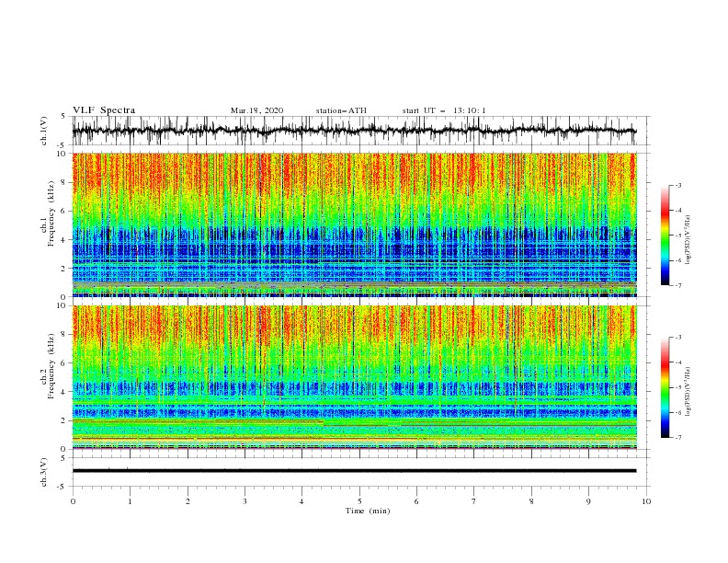Click the "-7" label on ch.2 color bar
This screenshot has height=563, width=728.
677,438
